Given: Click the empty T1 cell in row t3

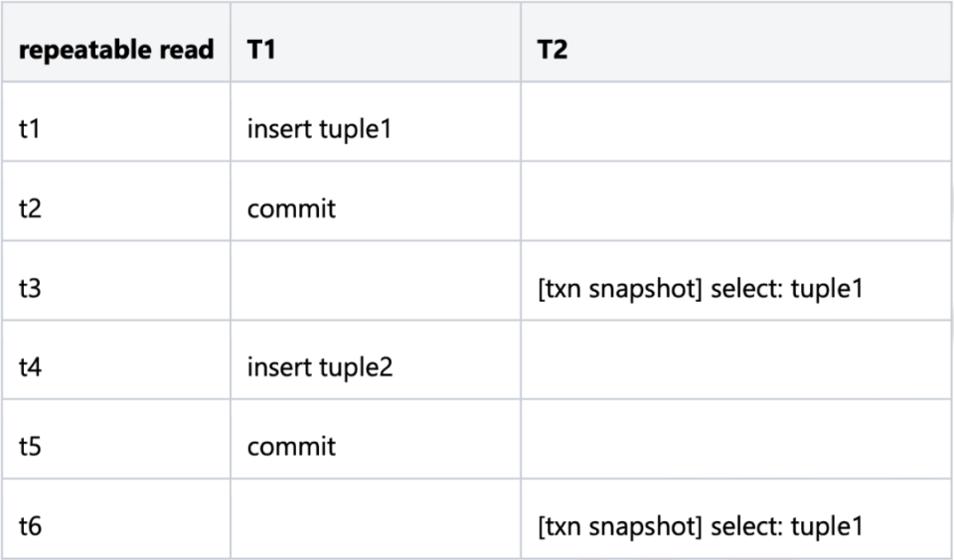Looking at the screenshot, I should click(376, 288).
